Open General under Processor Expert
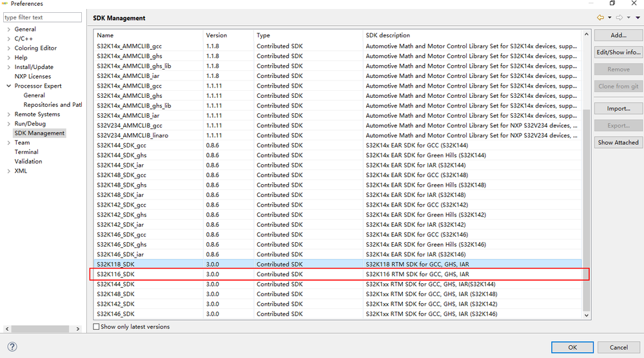 pos(34,95)
